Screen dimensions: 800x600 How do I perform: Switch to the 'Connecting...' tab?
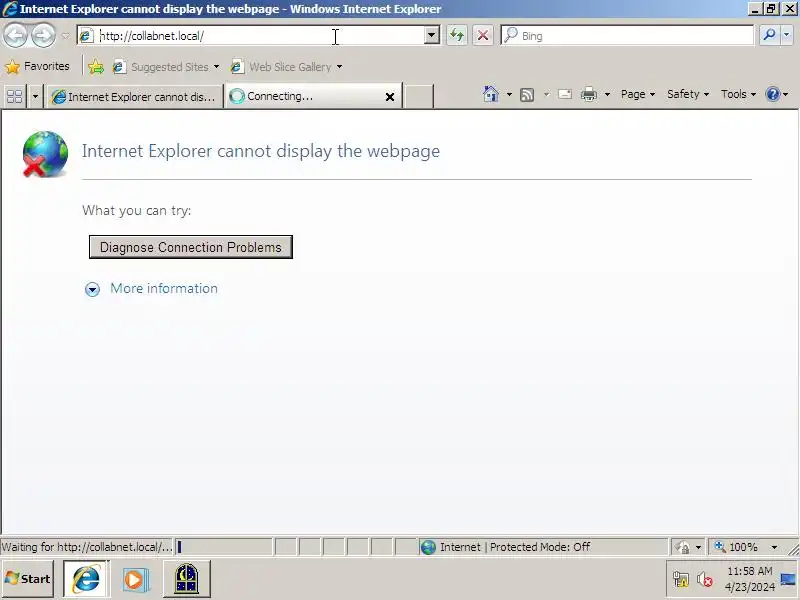(x=305, y=96)
